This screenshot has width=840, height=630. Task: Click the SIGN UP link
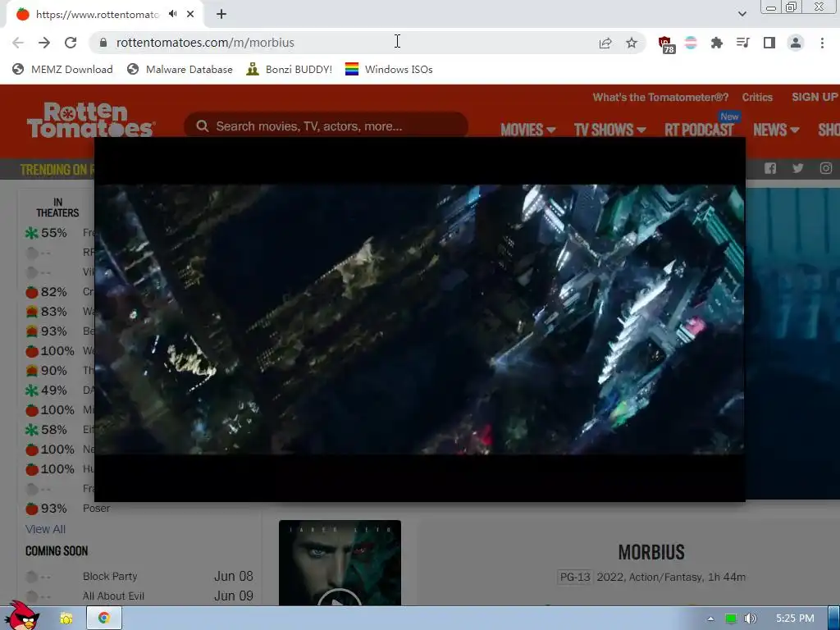(x=815, y=97)
